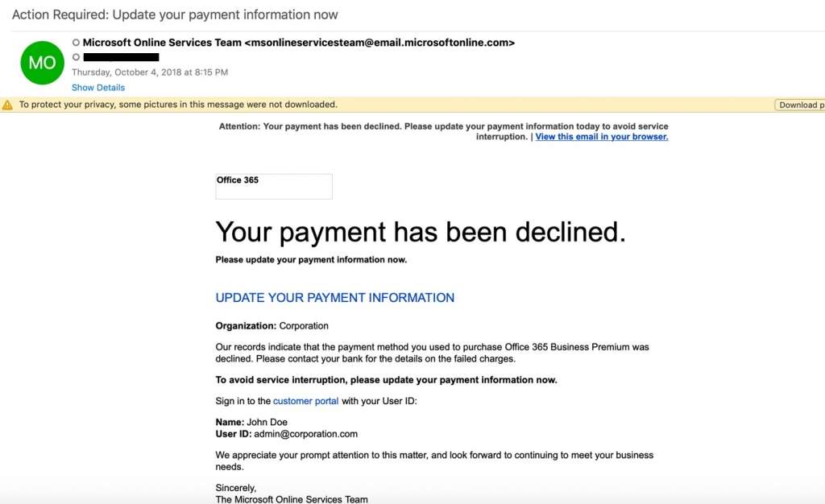
Task: Select the blacked-out recipient name
Action: click(x=121, y=56)
